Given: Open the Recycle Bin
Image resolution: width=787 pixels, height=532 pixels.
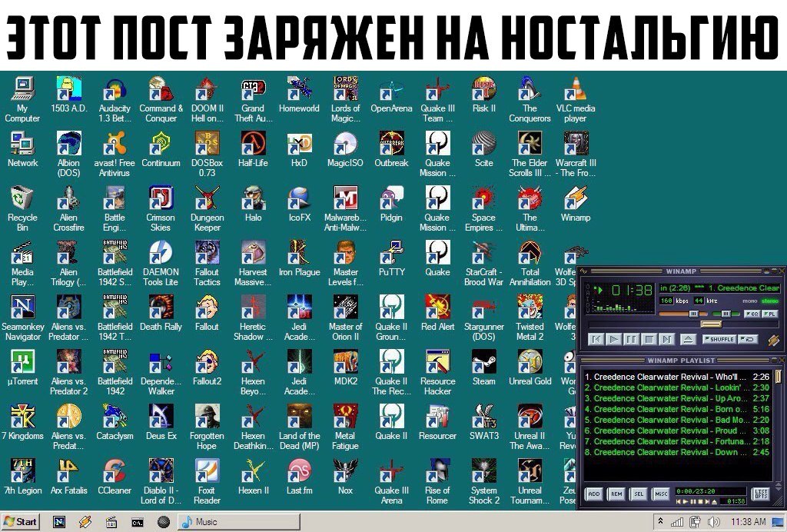Looking at the screenshot, I should pos(22,199).
